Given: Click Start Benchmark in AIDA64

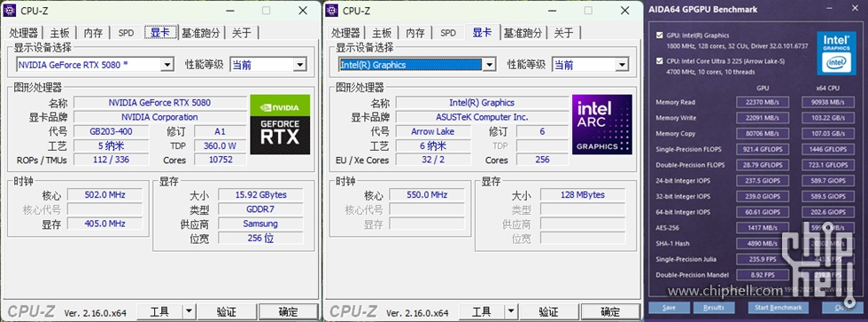Looking at the screenshot, I should (x=779, y=308).
